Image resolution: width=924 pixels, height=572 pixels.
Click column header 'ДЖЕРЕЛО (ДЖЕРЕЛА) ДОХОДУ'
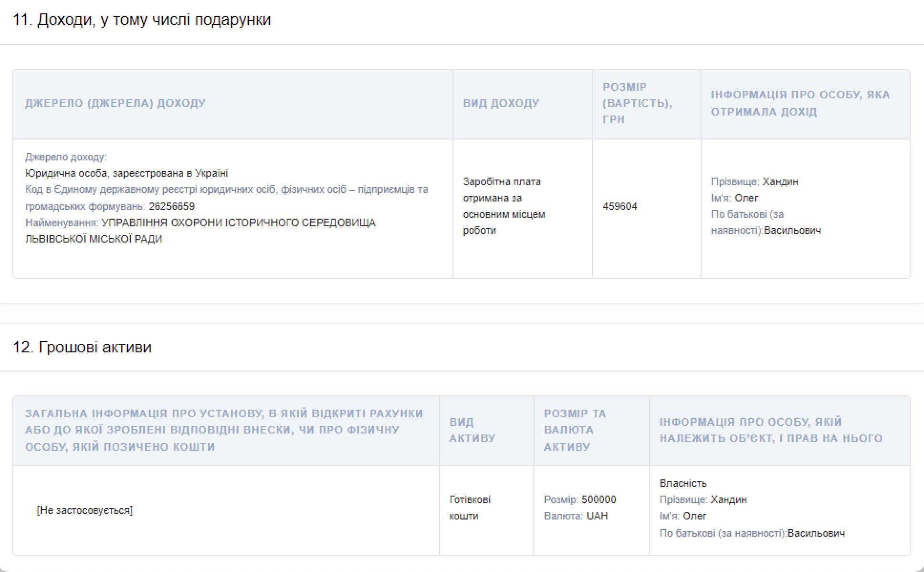pos(115,103)
